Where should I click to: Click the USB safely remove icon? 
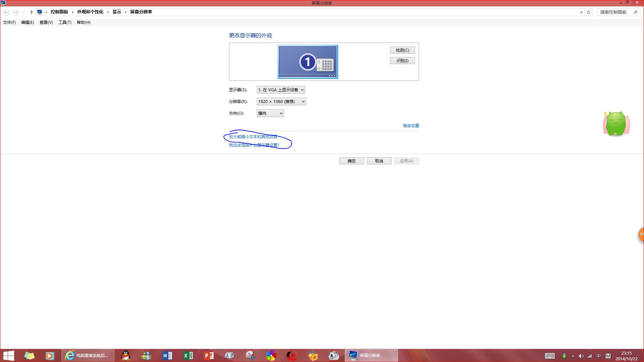(564, 356)
